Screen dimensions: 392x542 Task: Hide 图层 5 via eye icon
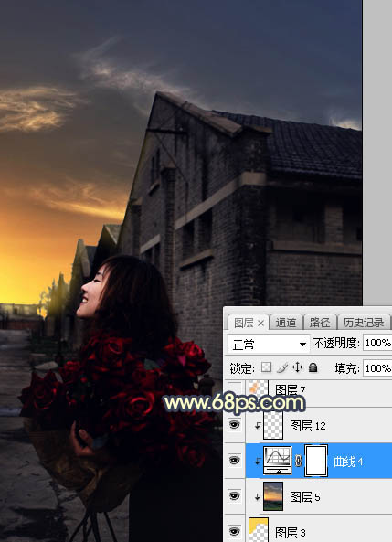pyautogui.click(x=235, y=496)
